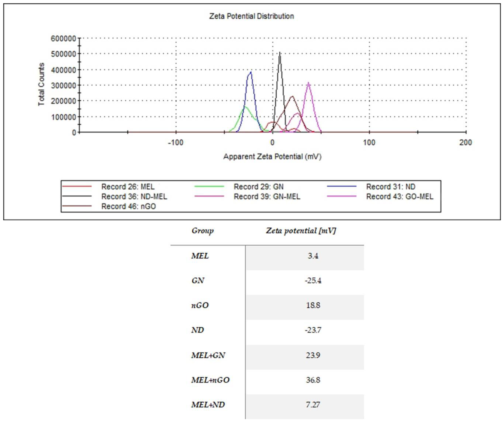Click the Record 46: nGO legend label
This screenshot has height=423, width=504.
pos(128,206)
